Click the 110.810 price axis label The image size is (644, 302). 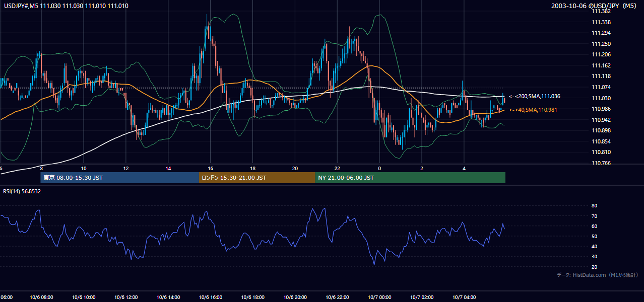coord(601,152)
